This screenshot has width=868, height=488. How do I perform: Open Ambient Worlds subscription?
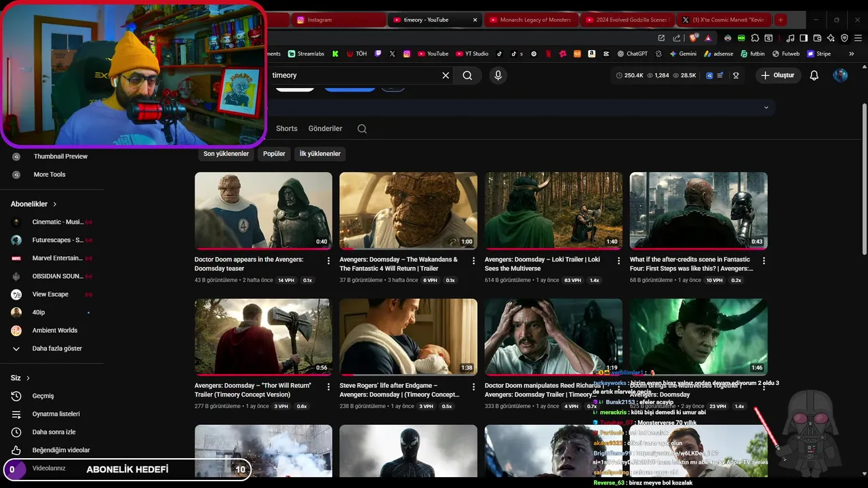45,331
